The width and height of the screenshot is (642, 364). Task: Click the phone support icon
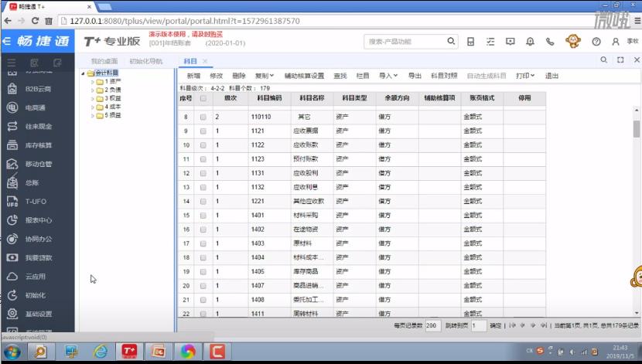(x=550, y=41)
